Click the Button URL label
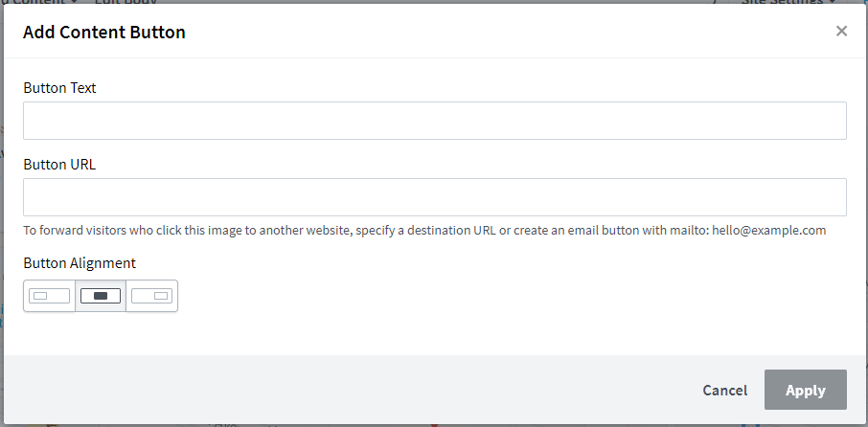Screen dimensions: 868x427 point(59,165)
